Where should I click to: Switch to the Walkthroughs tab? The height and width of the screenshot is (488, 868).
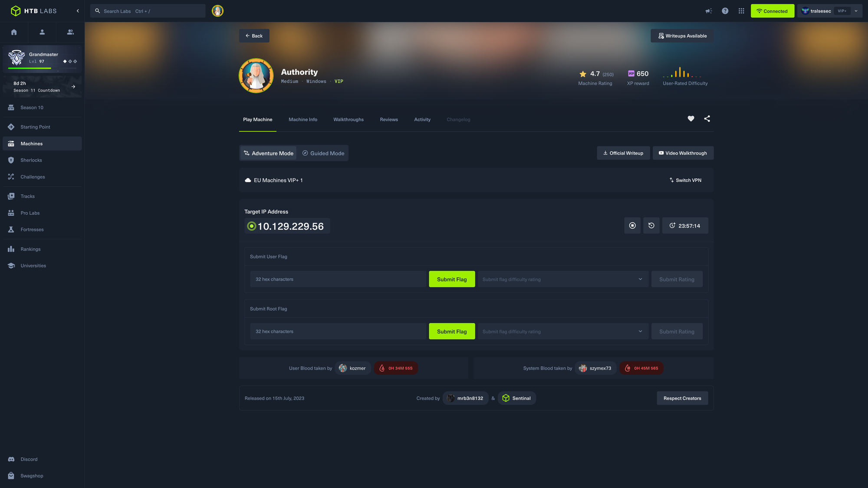(349, 120)
